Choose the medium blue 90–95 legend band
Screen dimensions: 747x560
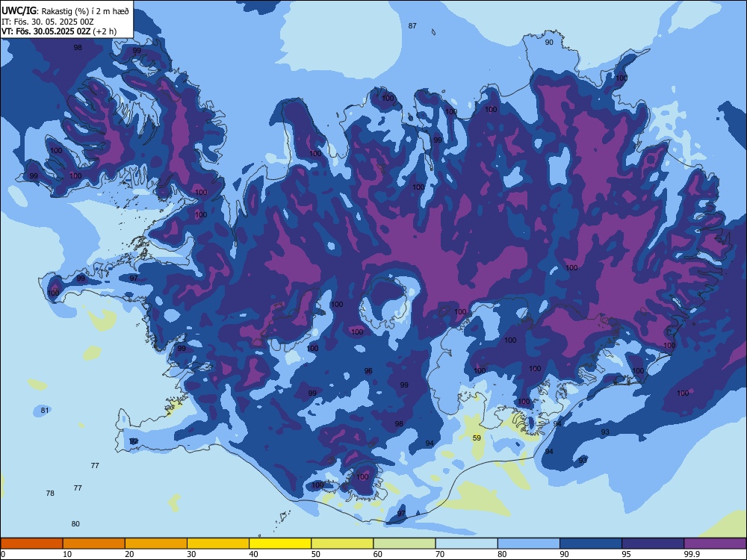tap(591, 544)
